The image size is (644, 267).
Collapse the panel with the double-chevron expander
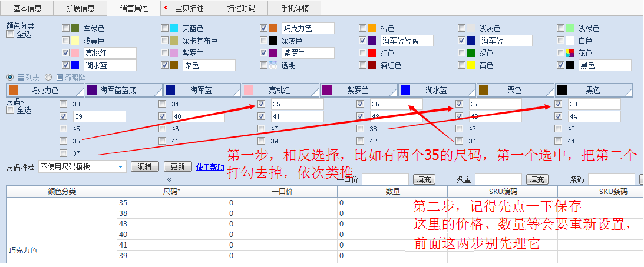pos(169,179)
